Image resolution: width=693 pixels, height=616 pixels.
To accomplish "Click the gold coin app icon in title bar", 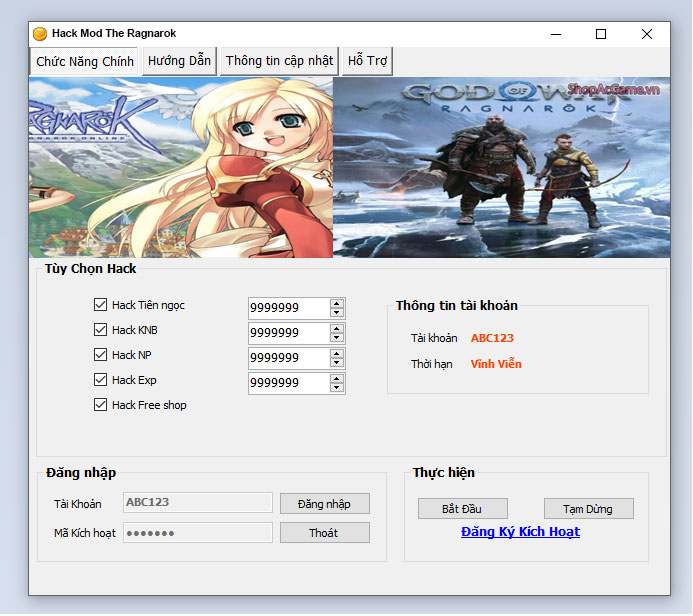I will point(40,34).
